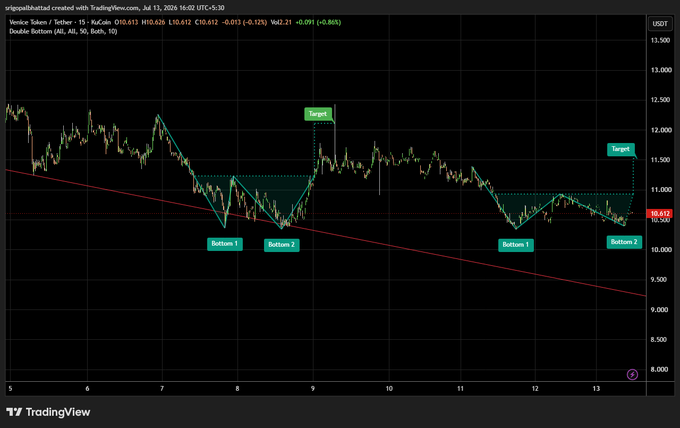
Task: Click the 10.000 price axis label
Action: 660,250
